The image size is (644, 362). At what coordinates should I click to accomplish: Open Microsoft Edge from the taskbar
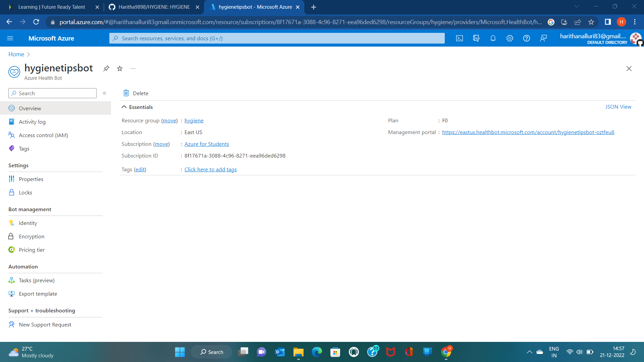317,352
